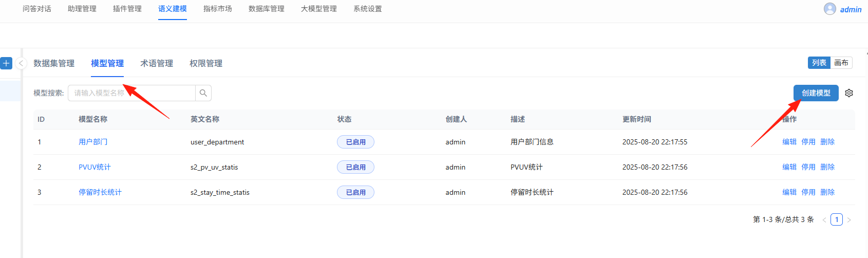Viewport: 868px width, 258px height.
Task: Focus the model name search field
Action: pyautogui.click(x=131, y=93)
